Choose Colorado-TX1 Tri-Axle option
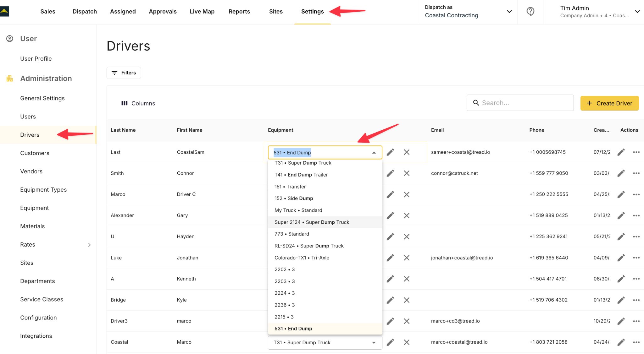Screen dimensions: 644x354 pos(325,258)
